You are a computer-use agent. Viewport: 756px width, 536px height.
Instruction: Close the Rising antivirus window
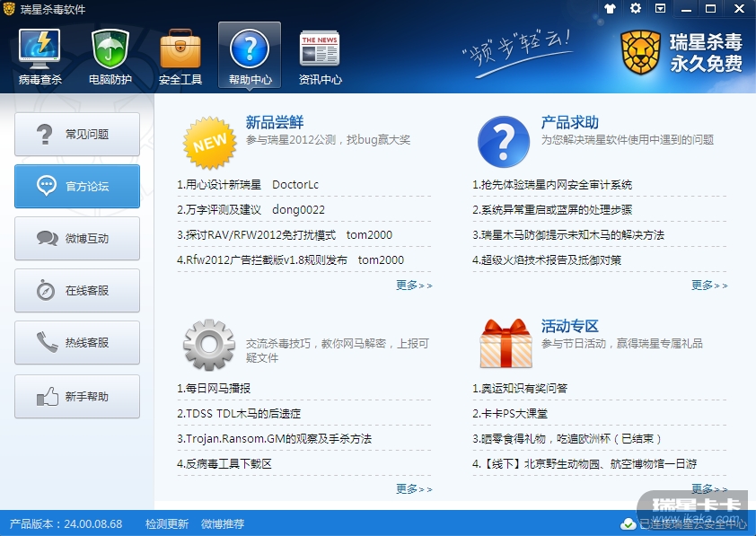click(739, 9)
